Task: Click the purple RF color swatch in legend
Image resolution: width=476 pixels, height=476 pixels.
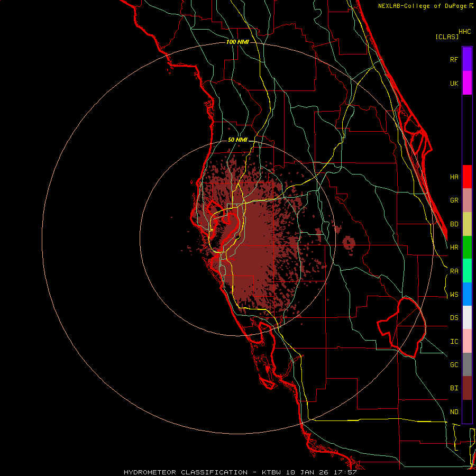Action: (x=467, y=59)
